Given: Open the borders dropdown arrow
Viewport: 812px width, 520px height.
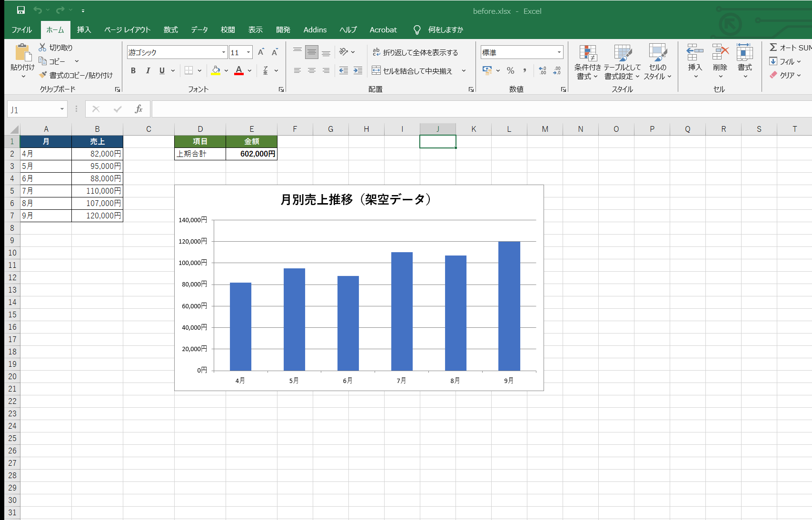Looking at the screenshot, I should point(199,70).
